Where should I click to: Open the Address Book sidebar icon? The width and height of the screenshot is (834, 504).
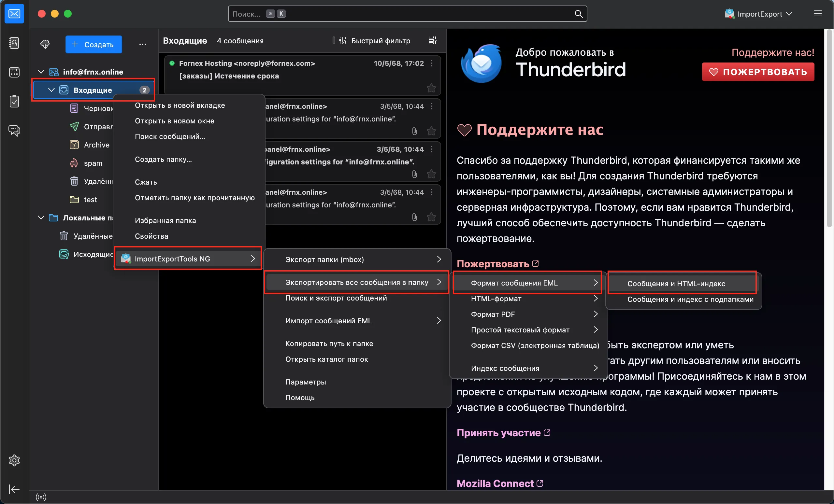pyautogui.click(x=14, y=43)
